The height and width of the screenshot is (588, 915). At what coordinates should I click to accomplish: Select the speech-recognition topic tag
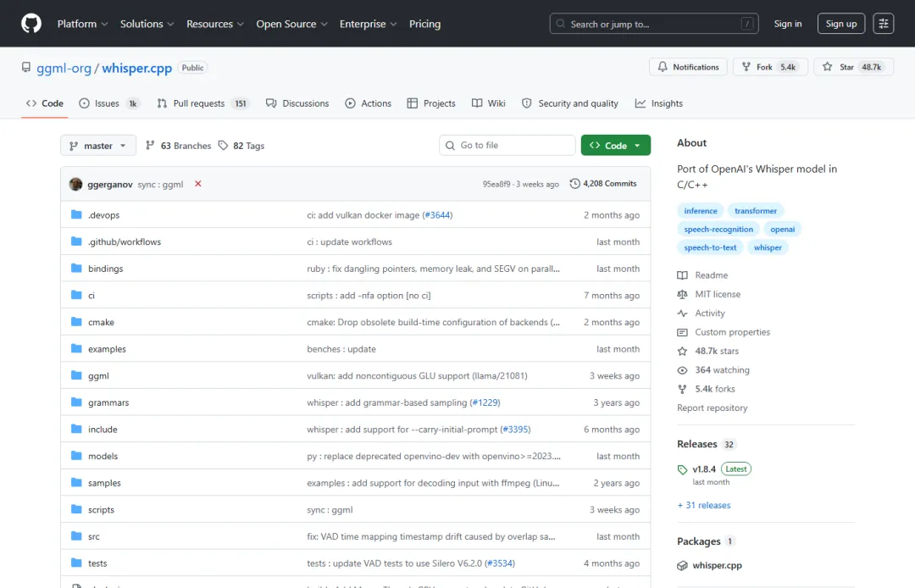click(x=718, y=230)
